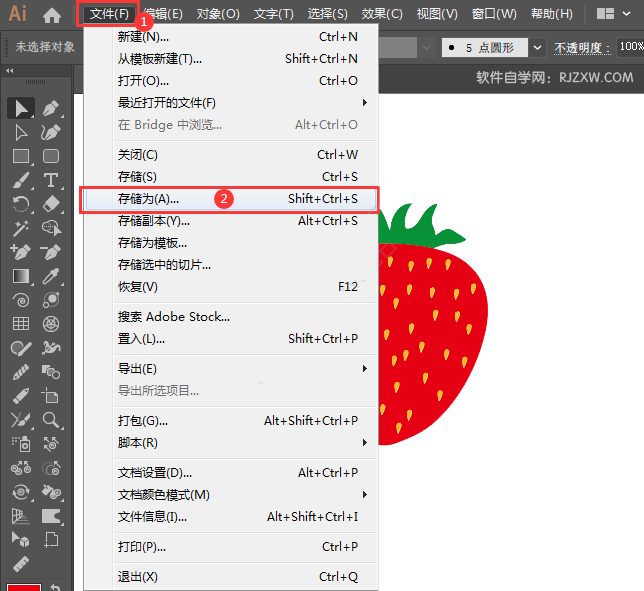Open the 视图(V) menu
This screenshot has height=591, width=644.
437,14
